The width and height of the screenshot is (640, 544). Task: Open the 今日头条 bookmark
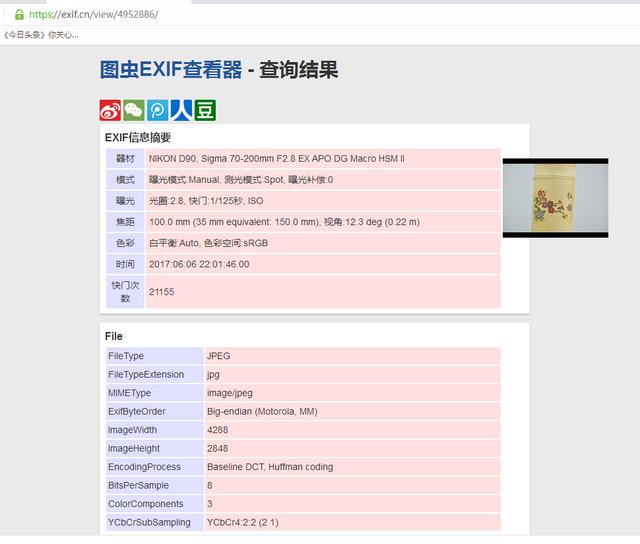point(41,35)
